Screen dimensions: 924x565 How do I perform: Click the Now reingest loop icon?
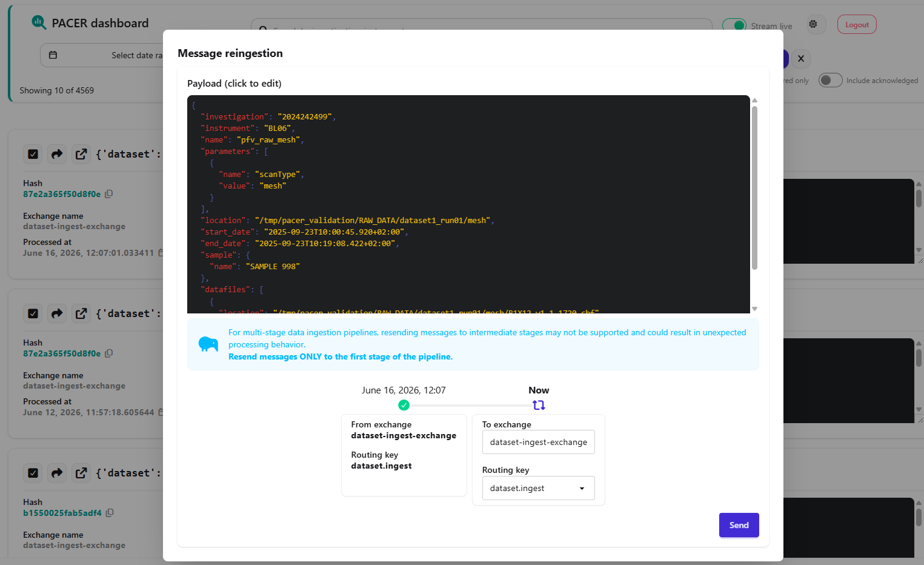(539, 405)
